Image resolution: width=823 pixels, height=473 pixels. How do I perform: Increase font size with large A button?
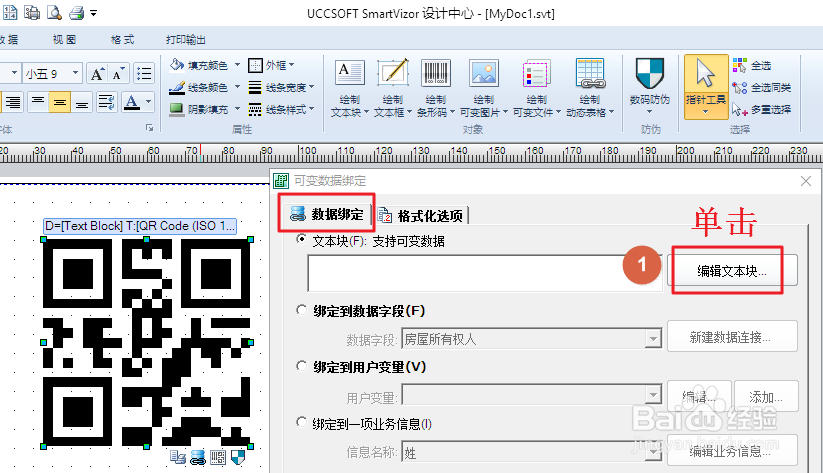point(97,74)
